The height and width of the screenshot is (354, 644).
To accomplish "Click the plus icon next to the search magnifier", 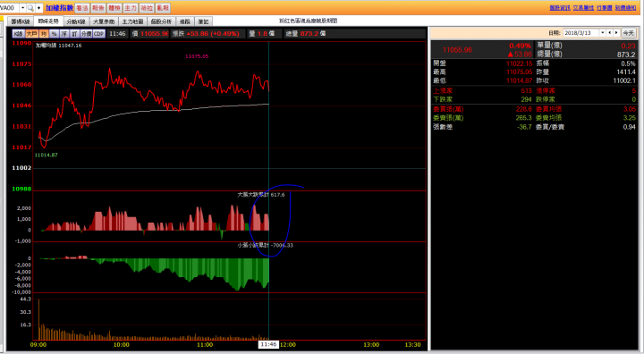I will click(39, 8).
